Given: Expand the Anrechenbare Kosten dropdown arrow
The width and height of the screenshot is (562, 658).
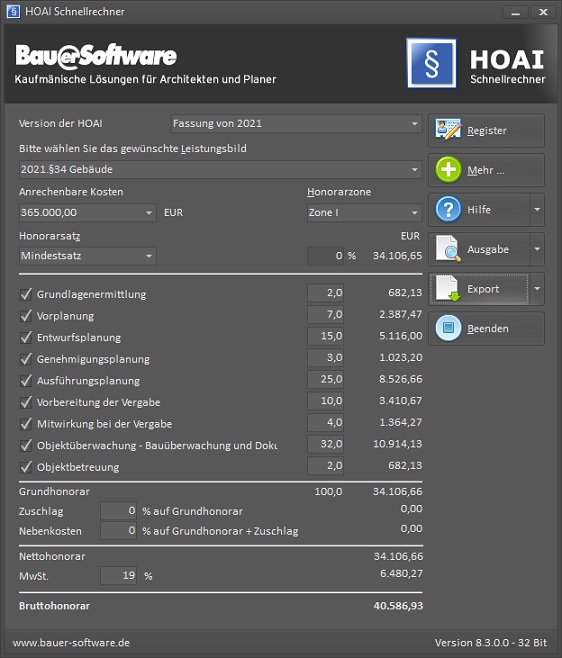Looking at the screenshot, I should tap(149, 213).
